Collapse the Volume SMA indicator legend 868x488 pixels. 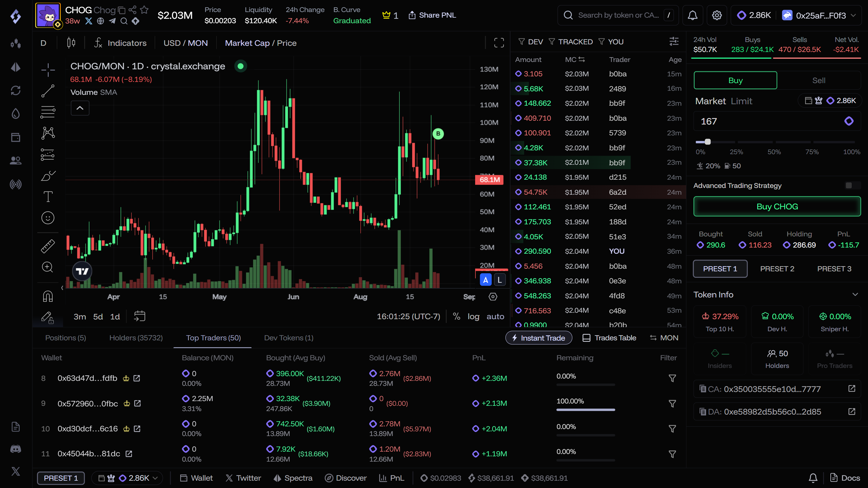point(80,108)
